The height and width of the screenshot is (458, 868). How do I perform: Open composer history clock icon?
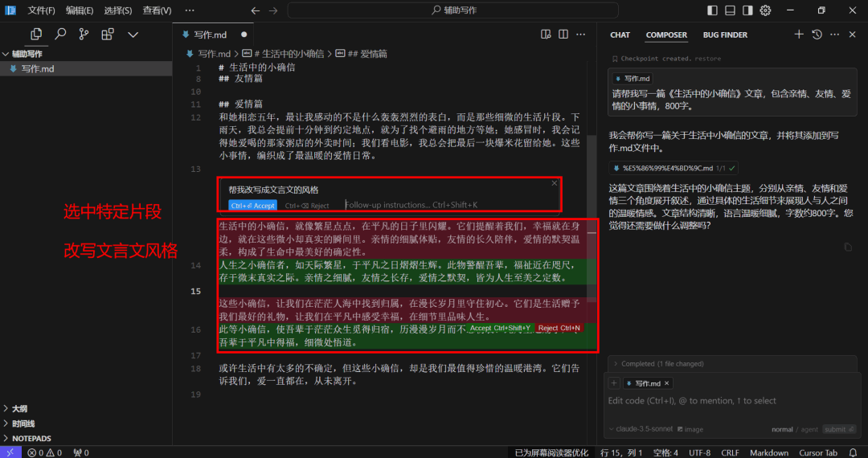[x=817, y=35]
